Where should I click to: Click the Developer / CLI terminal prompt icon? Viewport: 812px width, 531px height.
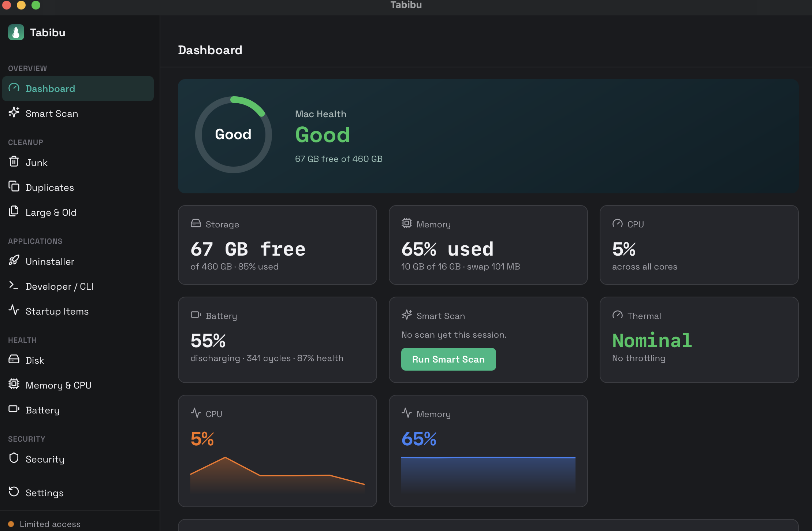[x=14, y=285]
